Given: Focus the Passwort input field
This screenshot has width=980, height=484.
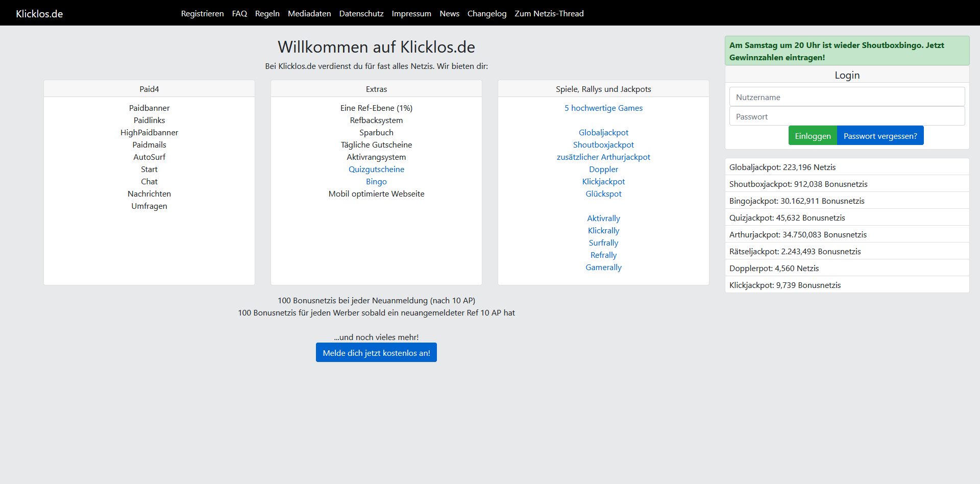Looking at the screenshot, I should [x=847, y=116].
